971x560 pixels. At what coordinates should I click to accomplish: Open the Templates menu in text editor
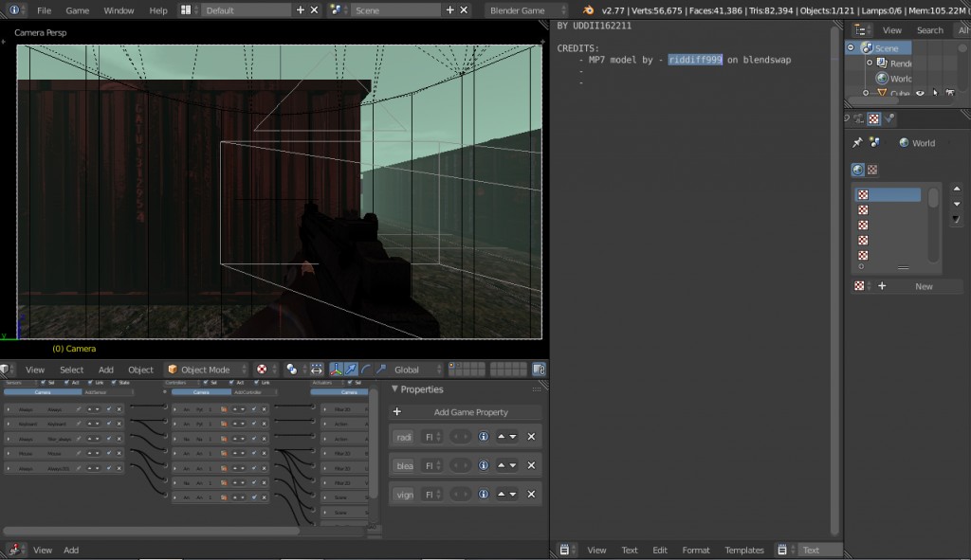click(744, 550)
